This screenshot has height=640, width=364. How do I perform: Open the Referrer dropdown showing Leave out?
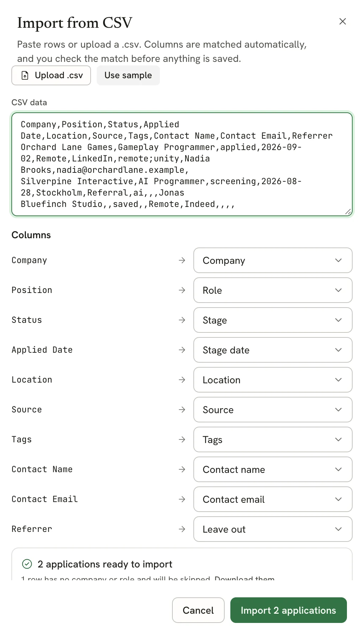[x=273, y=529]
